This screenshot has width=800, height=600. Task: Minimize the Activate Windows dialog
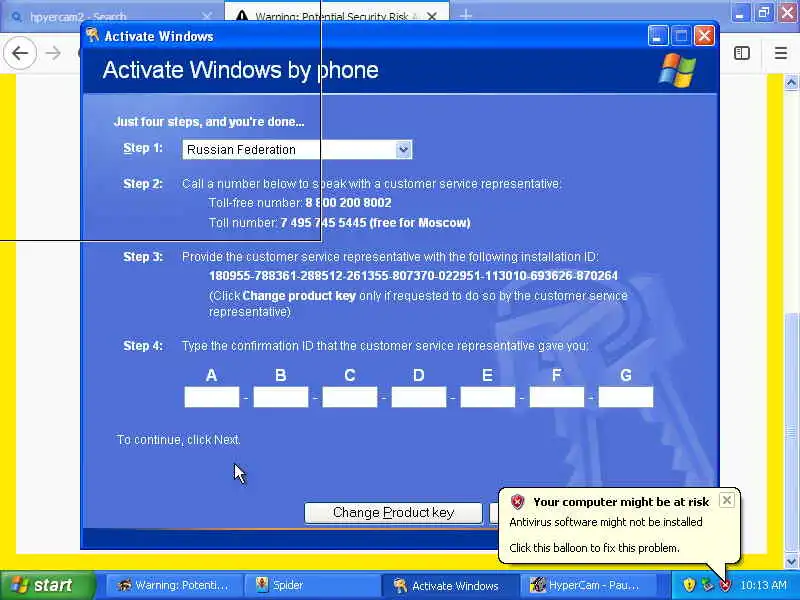tap(658, 36)
